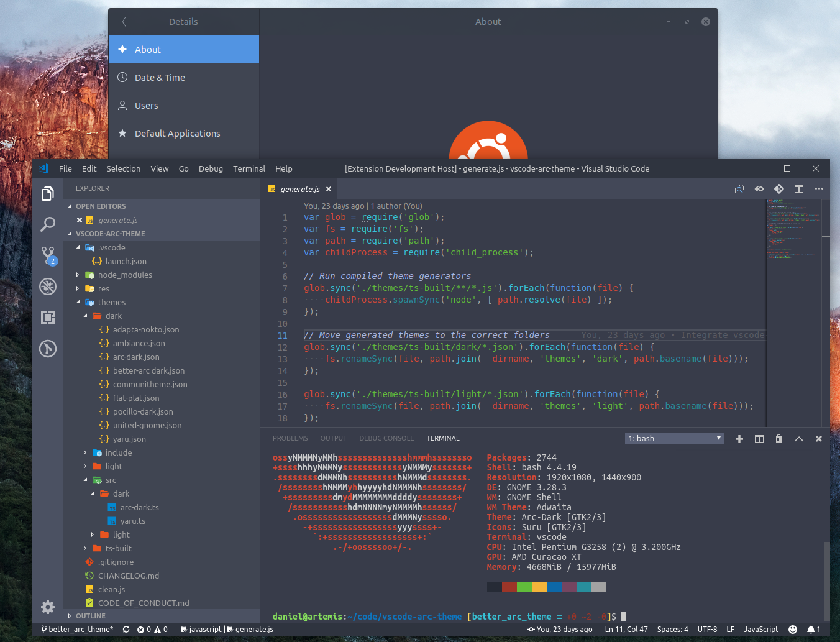840x642 pixels.
Task: Open the Manage gear in activity bar
Action: pyautogui.click(x=48, y=607)
